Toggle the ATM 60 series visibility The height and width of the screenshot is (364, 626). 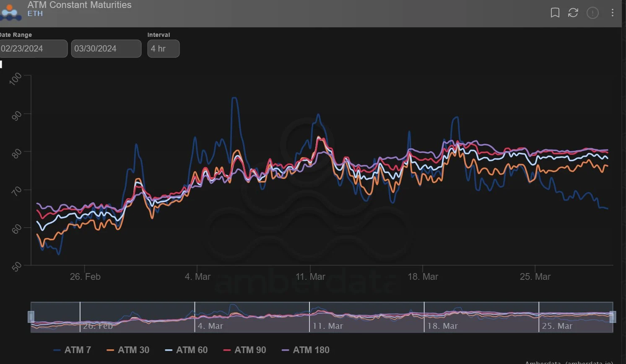pos(186,350)
